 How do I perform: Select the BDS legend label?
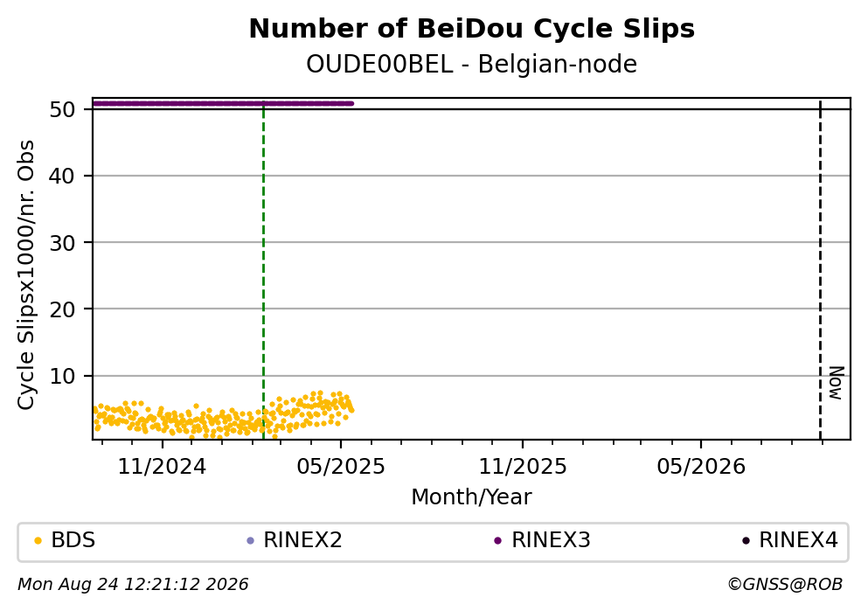tap(73, 540)
